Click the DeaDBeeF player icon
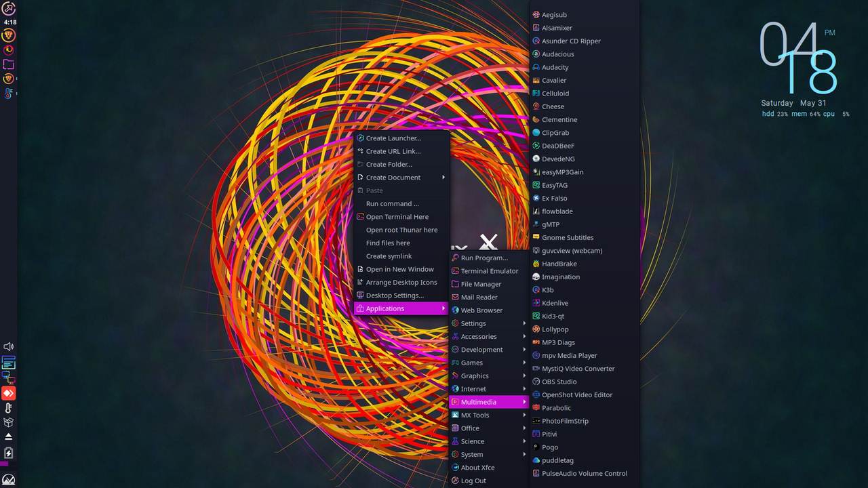868x488 pixels. [536, 146]
